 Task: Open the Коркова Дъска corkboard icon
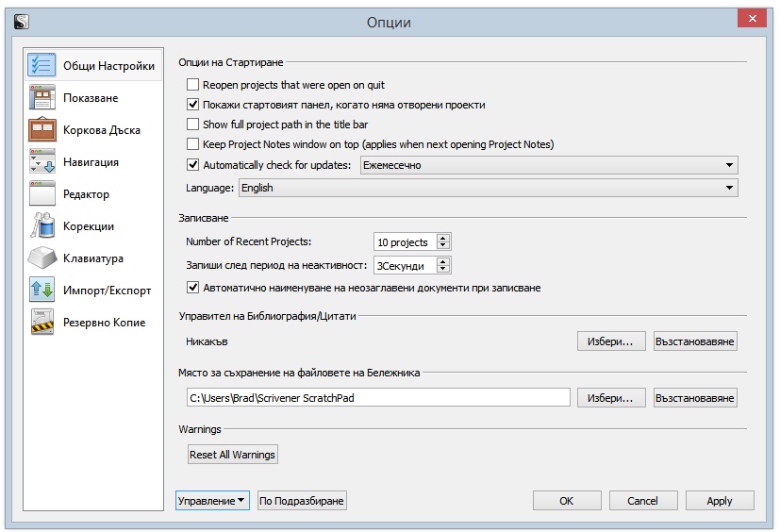point(43,130)
